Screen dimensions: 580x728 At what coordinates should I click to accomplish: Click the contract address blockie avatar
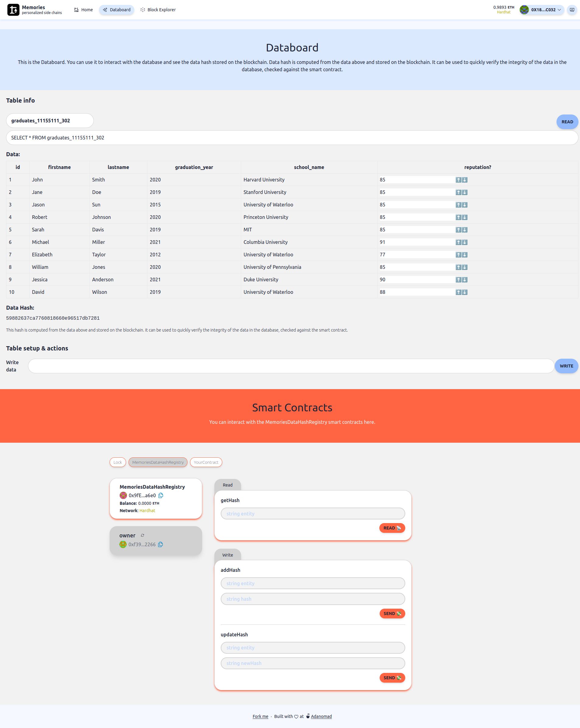[123, 495]
